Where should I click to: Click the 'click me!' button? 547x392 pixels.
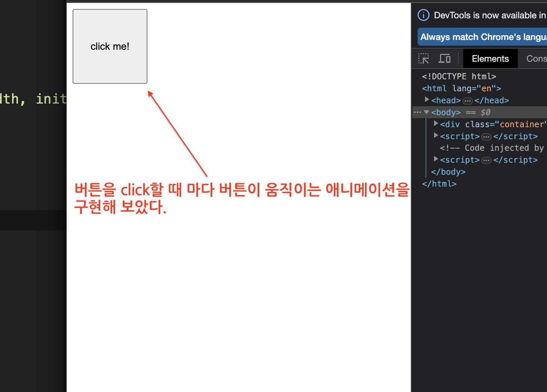pos(110,46)
